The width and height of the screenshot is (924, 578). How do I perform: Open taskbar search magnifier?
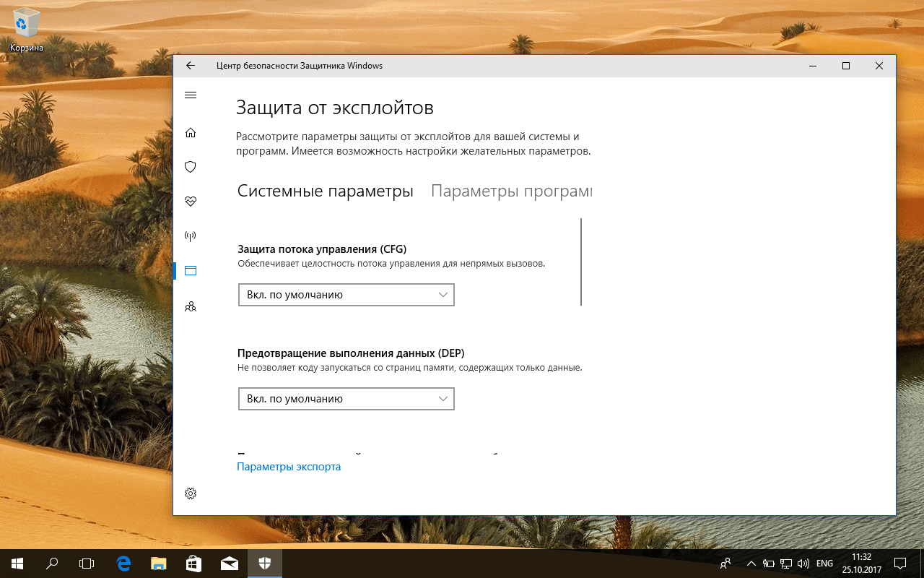tap(52, 563)
